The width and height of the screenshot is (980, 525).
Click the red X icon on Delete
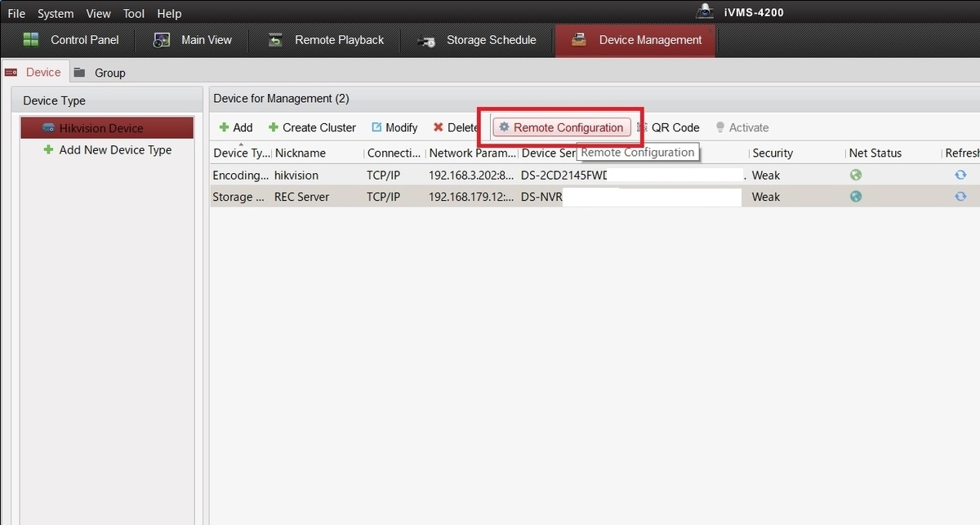[x=439, y=127]
